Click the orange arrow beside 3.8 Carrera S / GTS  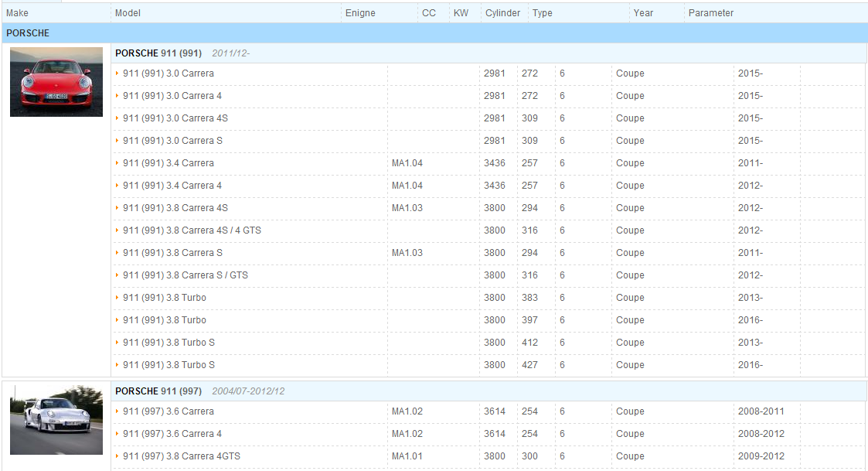pos(117,275)
